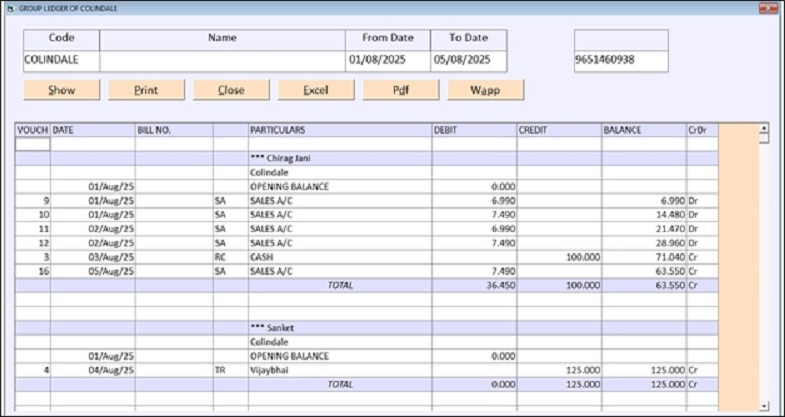Click the 71.040 balance cell
Image resolution: width=785 pixels, height=417 pixels.
(x=644, y=258)
